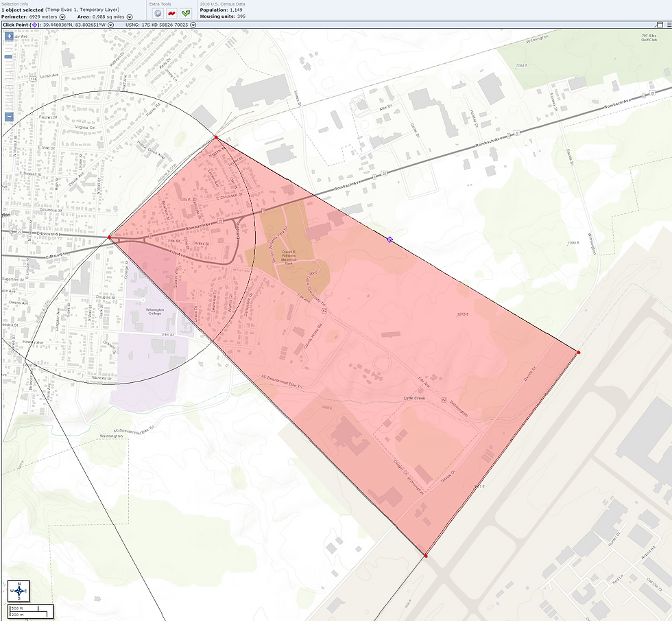Image resolution: width=672 pixels, height=621 pixels.
Task: Select the polygon's north red vertex handle
Action: [x=216, y=137]
